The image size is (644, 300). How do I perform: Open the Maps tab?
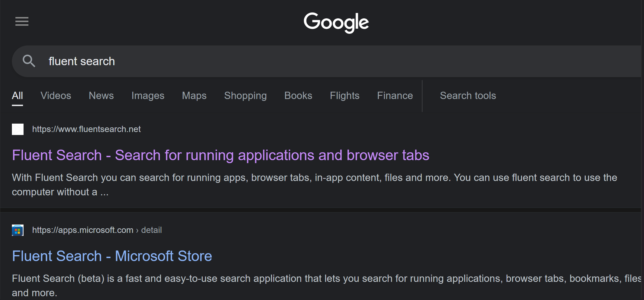[194, 95]
